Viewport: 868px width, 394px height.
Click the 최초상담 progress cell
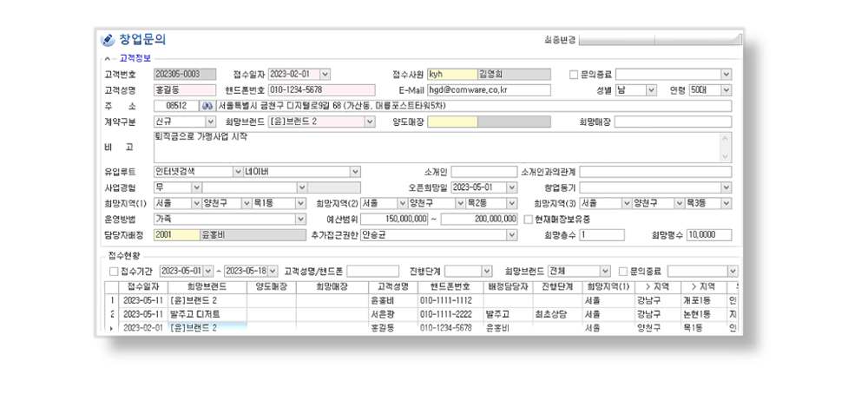point(557,314)
